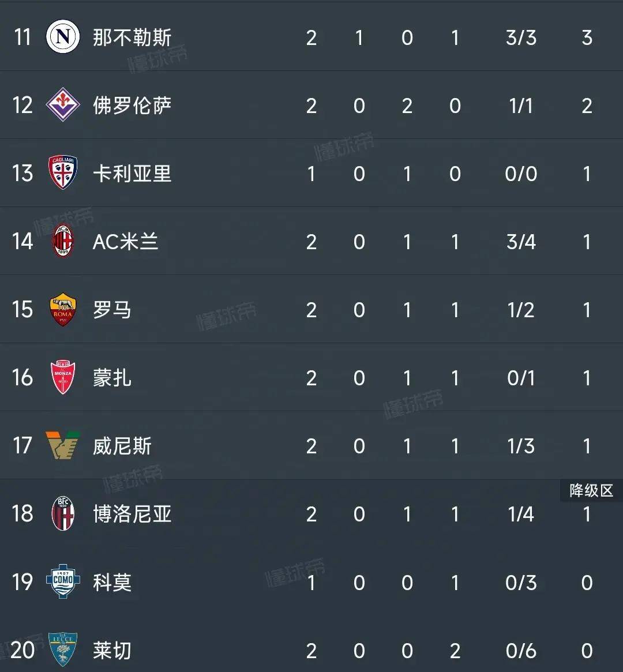Click the 0/6 goals figure for Lecce

tap(520, 651)
